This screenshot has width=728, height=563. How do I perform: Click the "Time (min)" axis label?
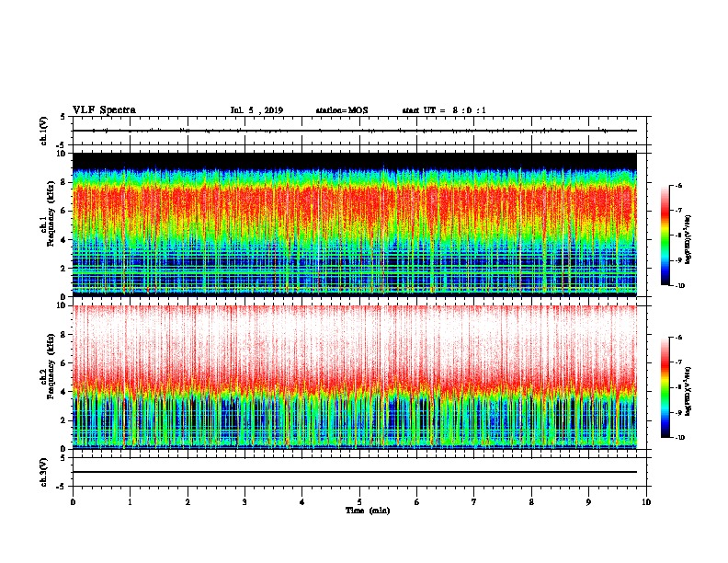click(x=368, y=511)
